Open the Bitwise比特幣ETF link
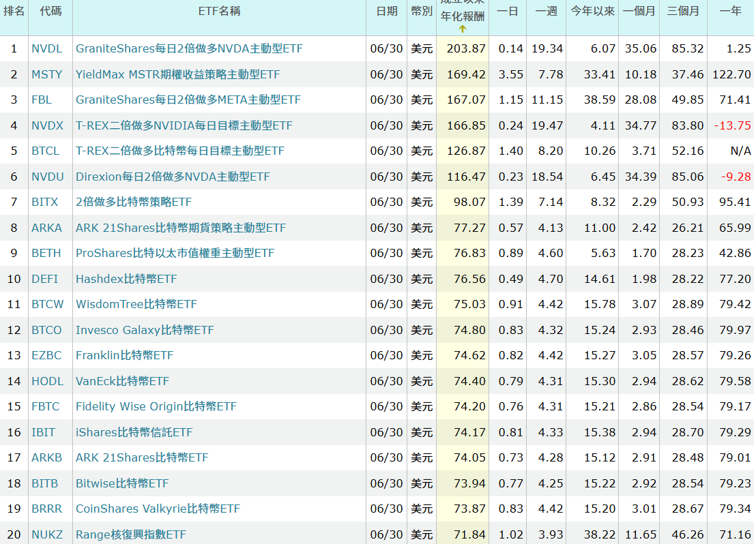 click(122, 483)
